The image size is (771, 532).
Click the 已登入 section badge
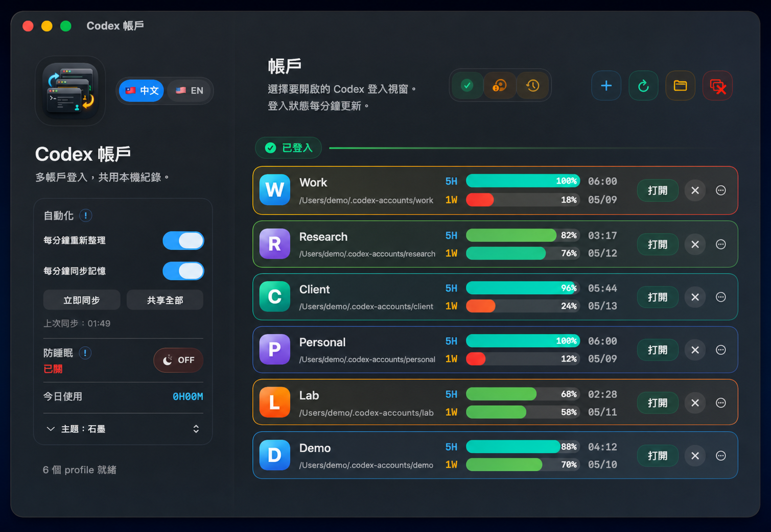289,148
